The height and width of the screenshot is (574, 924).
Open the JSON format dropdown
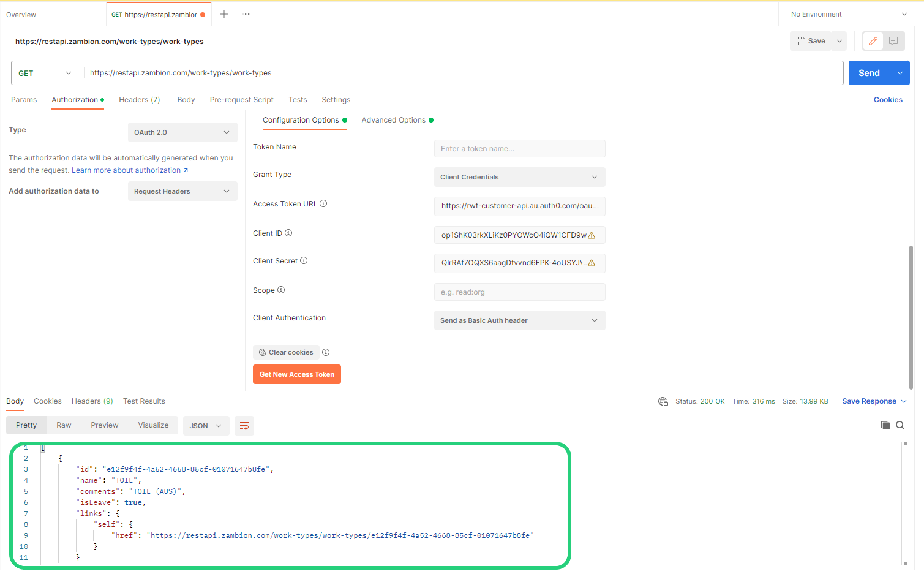[x=206, y=426]
